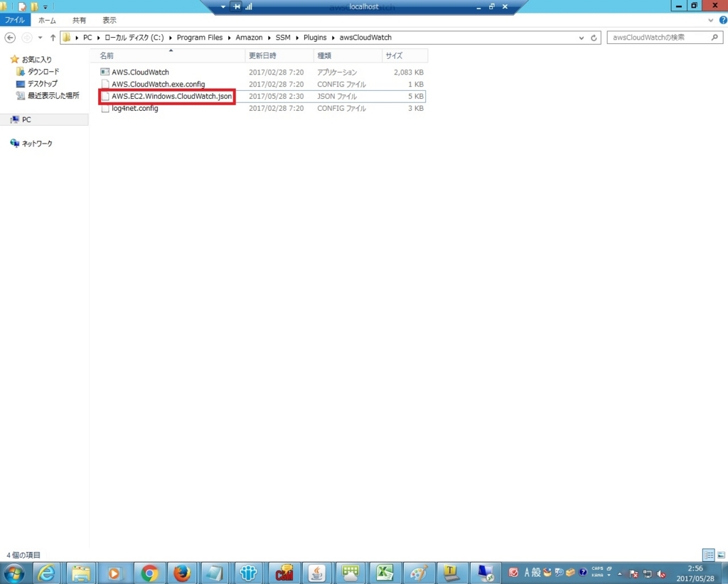Viewport: 728px width, 584px height.
Task: Click the quick access new folder icon
Action: 34,6
